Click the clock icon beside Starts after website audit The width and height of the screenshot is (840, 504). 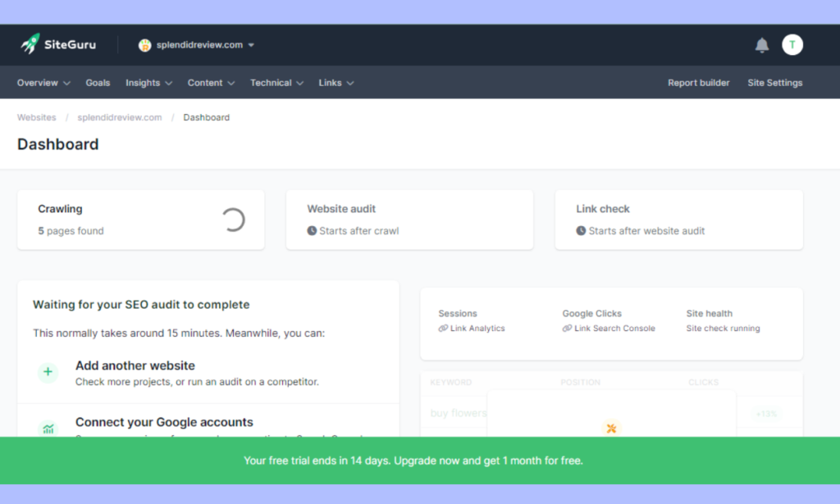coord(581,230)
